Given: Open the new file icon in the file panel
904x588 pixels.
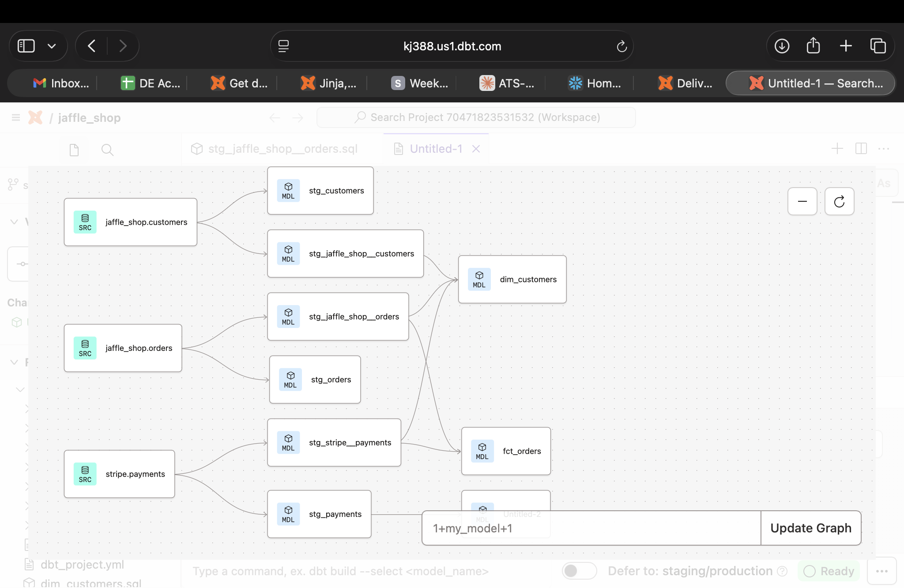Looking at the screenshot, I should pos(73,150).
